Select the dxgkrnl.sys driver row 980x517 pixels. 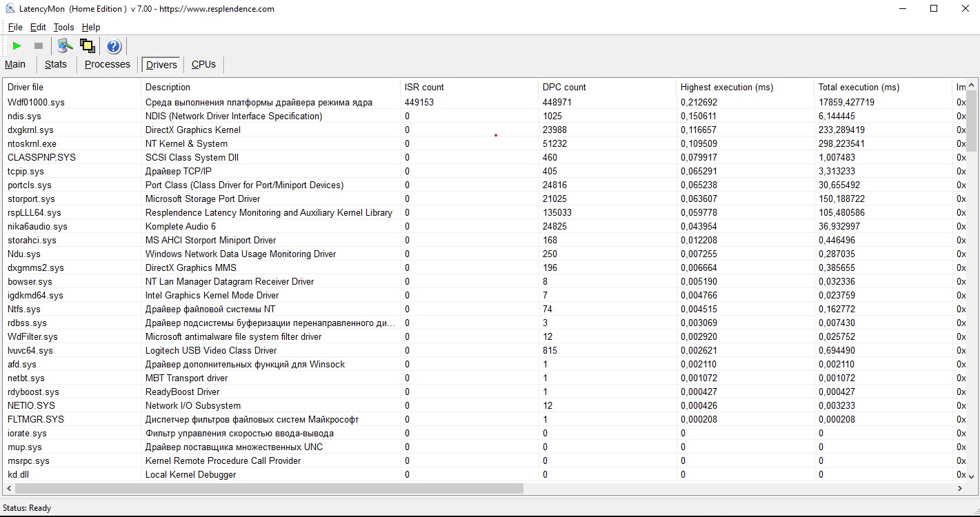485,130
